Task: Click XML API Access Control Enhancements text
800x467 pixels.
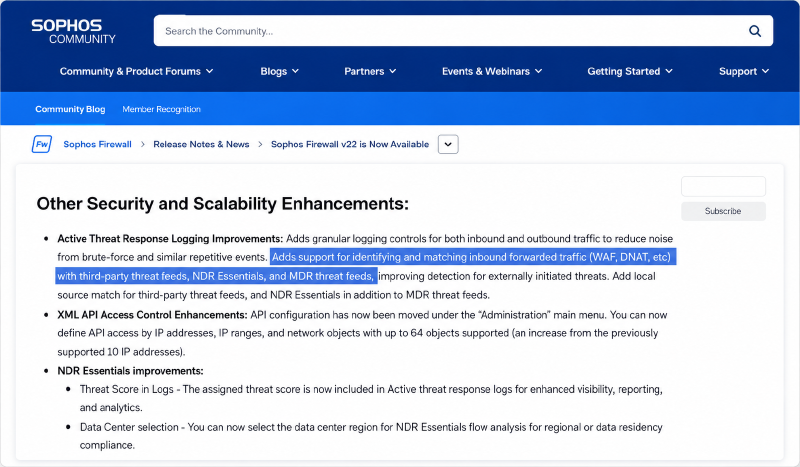Action: (x=152, y=315)
